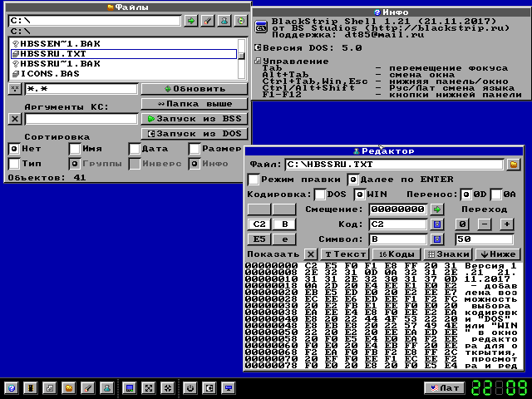Click the Обновить button

pos(195,89)
